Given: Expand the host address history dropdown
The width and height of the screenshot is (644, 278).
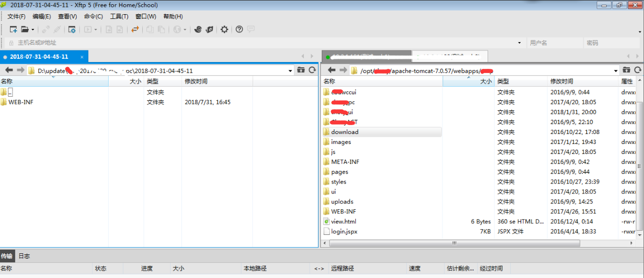Looking at the screenshot, I should pyautogui.click(x=519, y=43).
